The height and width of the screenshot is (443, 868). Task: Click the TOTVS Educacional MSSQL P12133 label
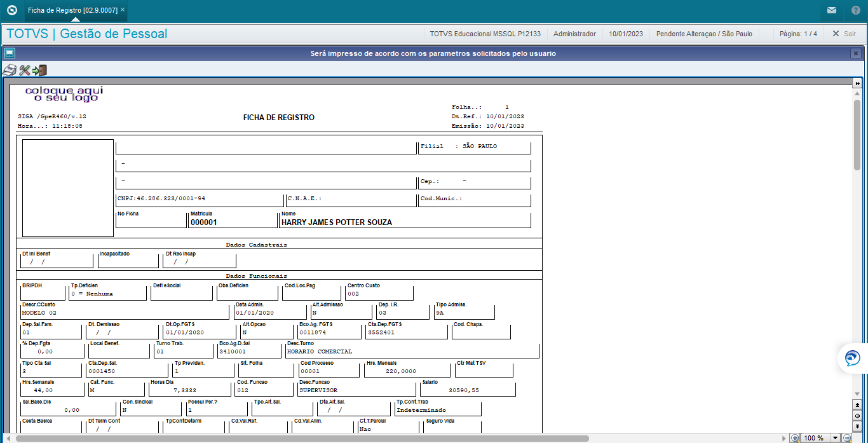click(485, 34)
